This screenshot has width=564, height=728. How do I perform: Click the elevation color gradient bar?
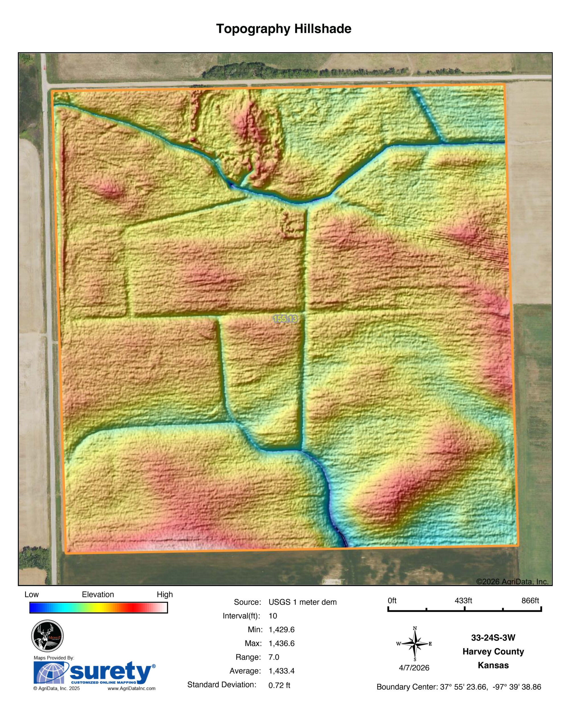[x=98, y=608]
